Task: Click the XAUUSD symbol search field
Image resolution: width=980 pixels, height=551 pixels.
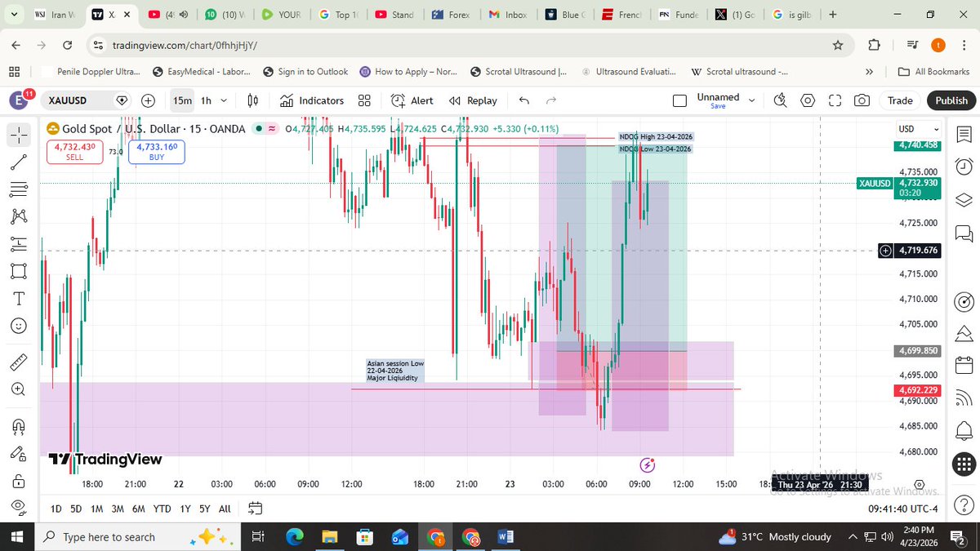Action: pyautogui.click(x=85, y=100)
